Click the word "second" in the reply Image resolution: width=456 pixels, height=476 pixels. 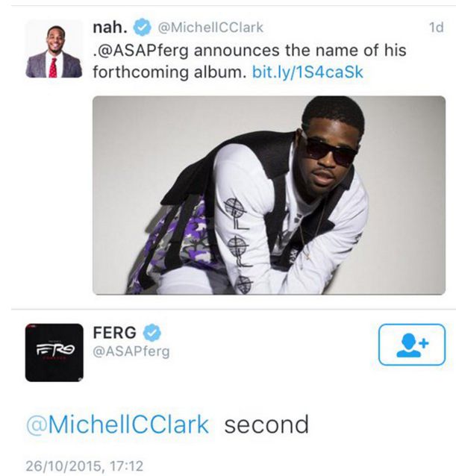click(x=266, y=424)
